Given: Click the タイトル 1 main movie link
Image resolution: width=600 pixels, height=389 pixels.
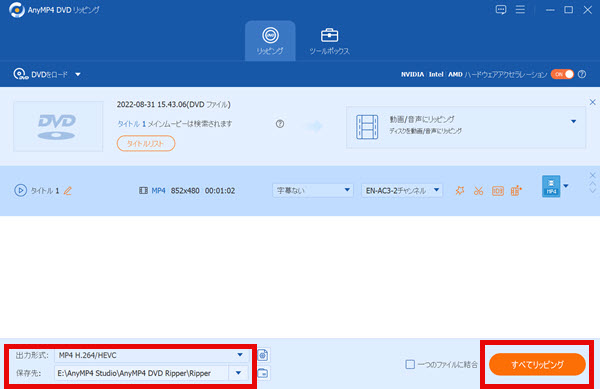Looking at the screenshot, I should pyautogui.click(x=132, y=124).
